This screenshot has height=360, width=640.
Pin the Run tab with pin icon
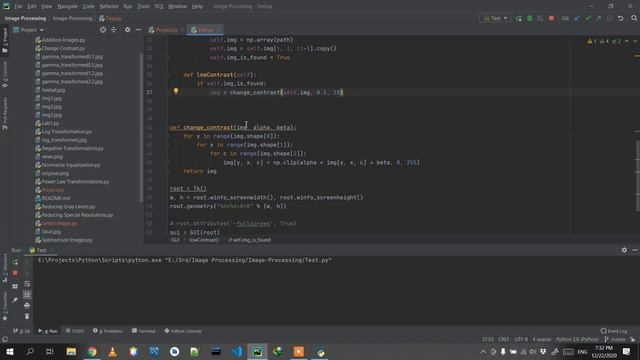pos(15,300)
